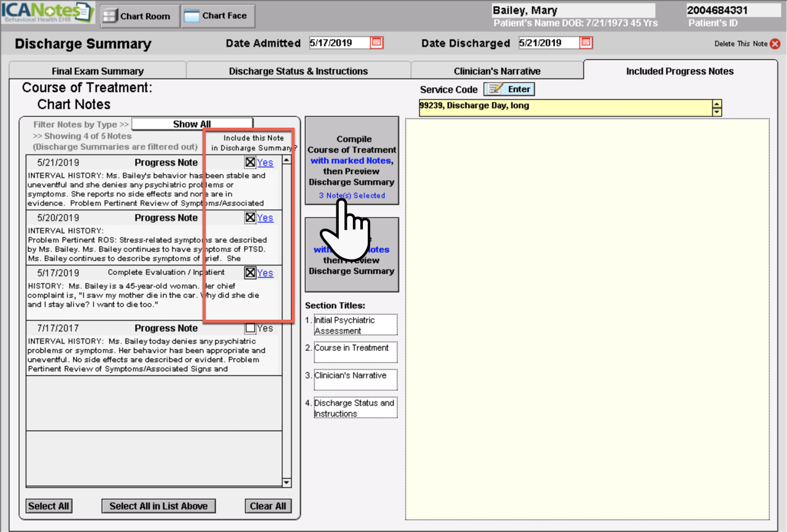Image resolution: width=787 pixels, height=532 pixels.
Task: Compile Course of Treatment with marked Notes
Action: pos(352,161)
